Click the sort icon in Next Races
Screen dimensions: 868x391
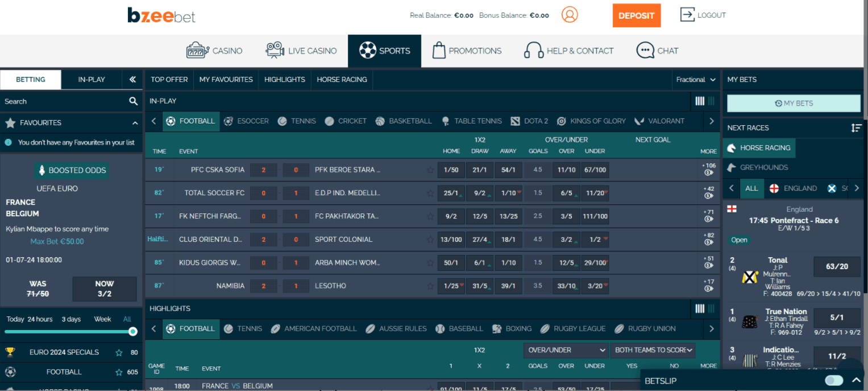pos(855,127)
